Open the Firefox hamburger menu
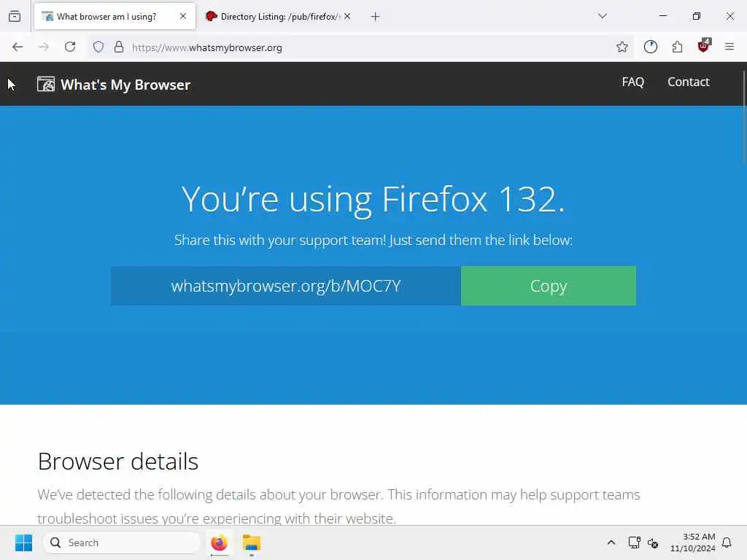Viewport: 747px width, 560px height. click(729, 47)
